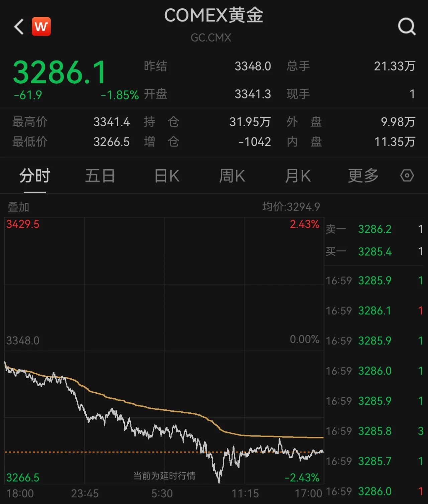Screen dimensions: 428x504
Task: Click the -1.85% percent change
Action: pyautogui.click(x=120, y=95)
